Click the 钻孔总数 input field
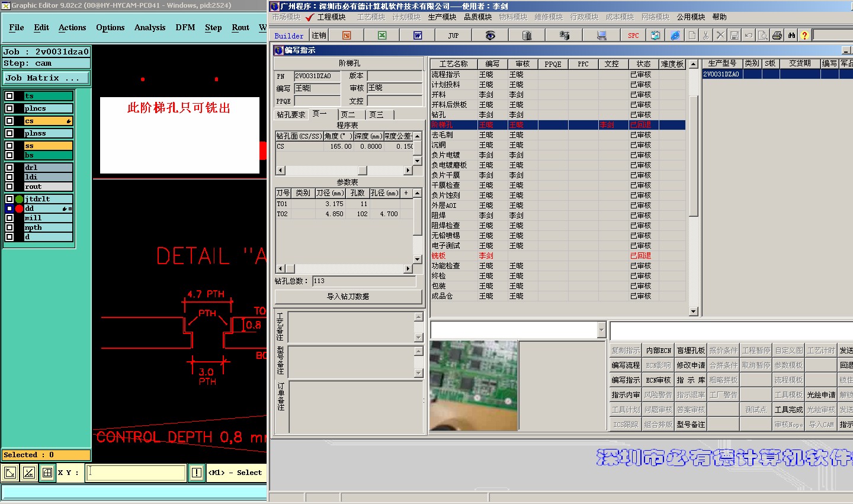This screenshot has height=504, width=853. (364, 281)
